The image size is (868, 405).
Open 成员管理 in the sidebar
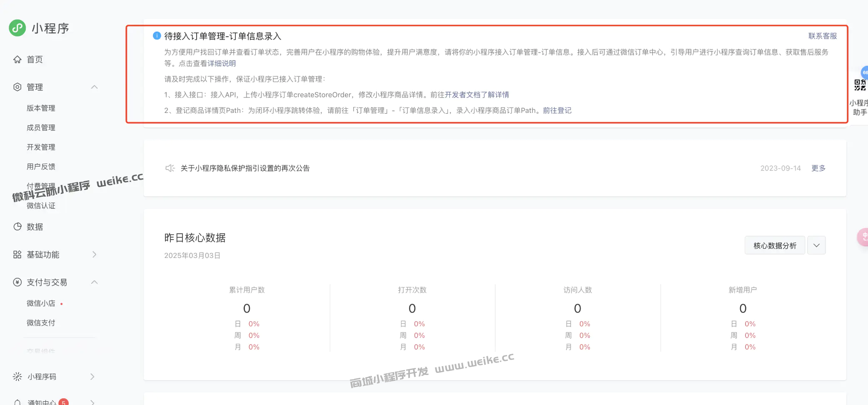tap(41, 128)
